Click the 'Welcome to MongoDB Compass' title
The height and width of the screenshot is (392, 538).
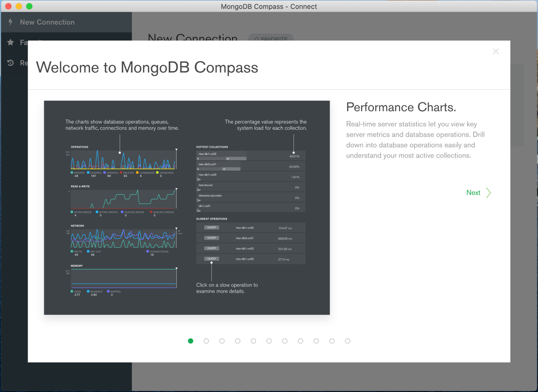(x=147, y=67)
